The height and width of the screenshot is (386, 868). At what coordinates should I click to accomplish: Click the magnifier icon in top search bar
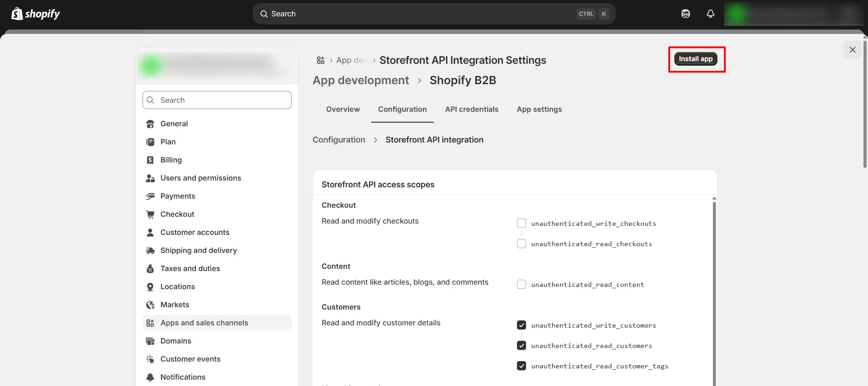[x=264, y=14]
